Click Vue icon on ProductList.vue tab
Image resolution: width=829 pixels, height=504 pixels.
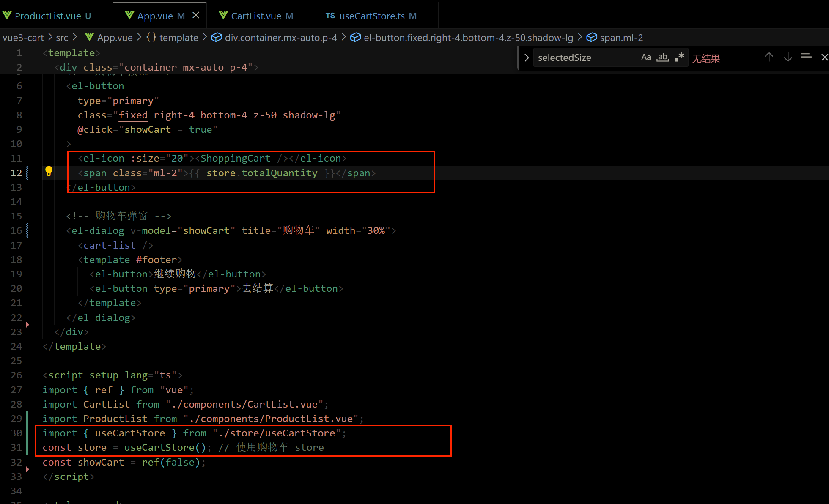click(7, 16)
